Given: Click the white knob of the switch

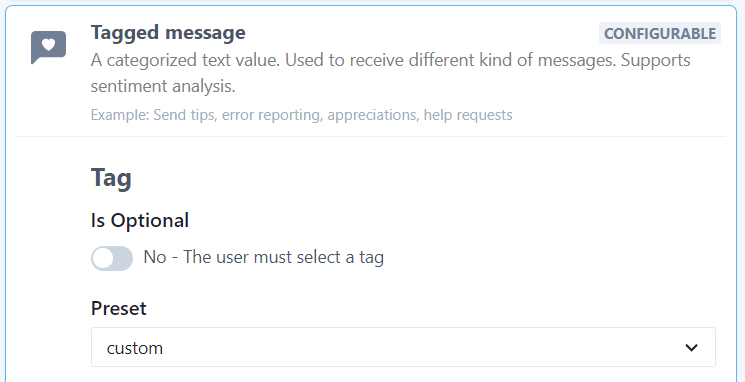Looking at the screenshot, I should 103,258.
